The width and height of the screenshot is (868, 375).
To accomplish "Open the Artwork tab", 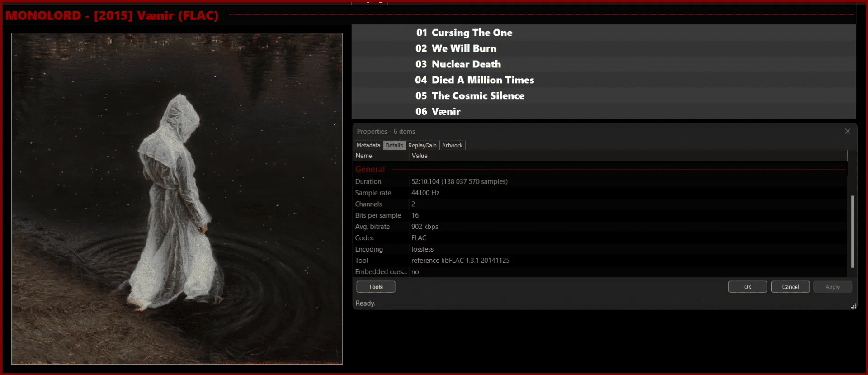I will [452, 145].
